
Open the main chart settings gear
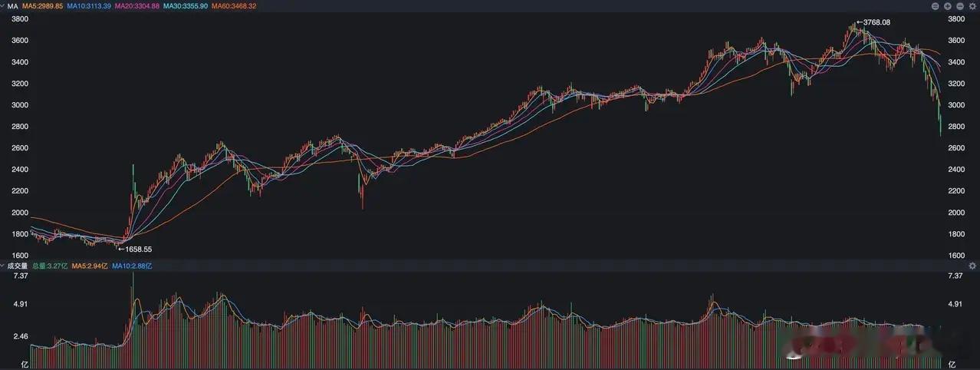point(972,6)
